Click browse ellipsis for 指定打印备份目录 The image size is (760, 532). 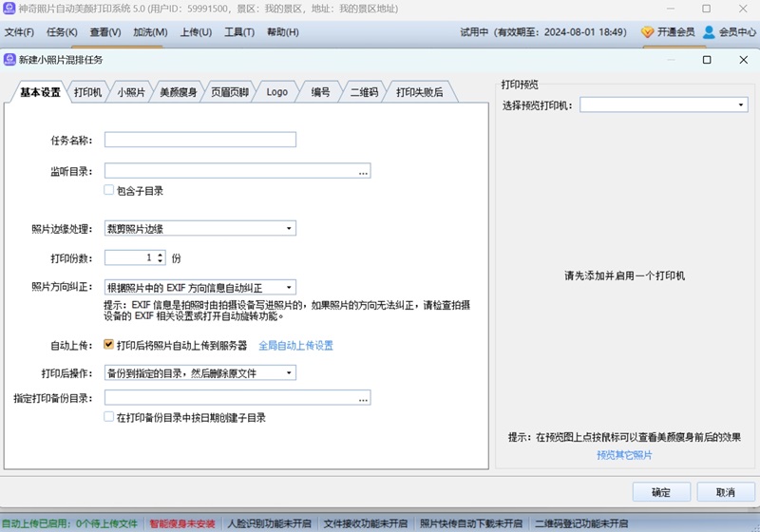(x=363, y=399)
